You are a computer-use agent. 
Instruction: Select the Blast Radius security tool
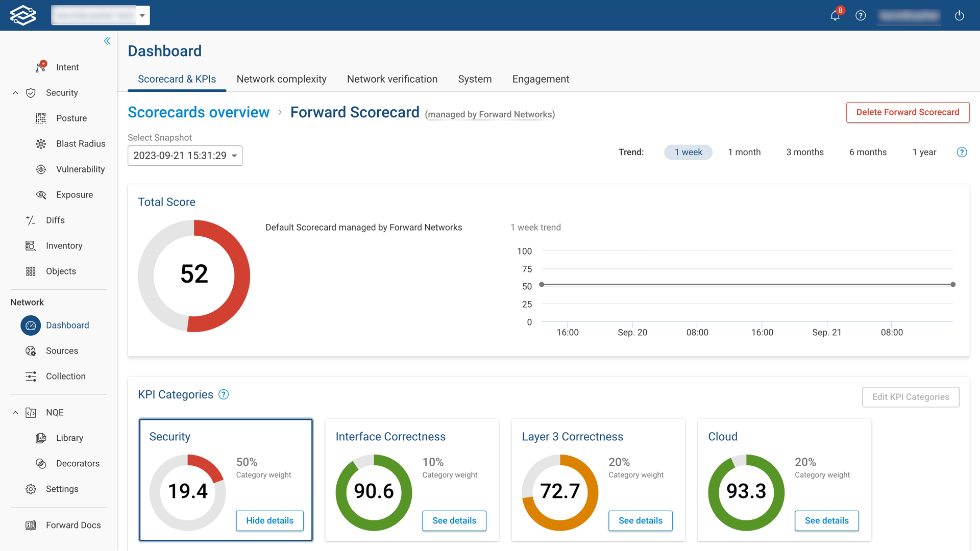point(80,143)
